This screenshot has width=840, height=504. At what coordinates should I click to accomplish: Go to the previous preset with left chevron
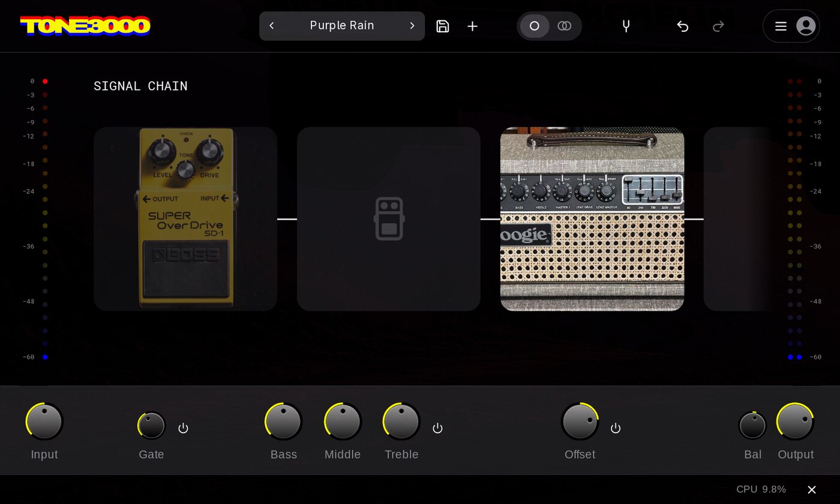(272, 26)
